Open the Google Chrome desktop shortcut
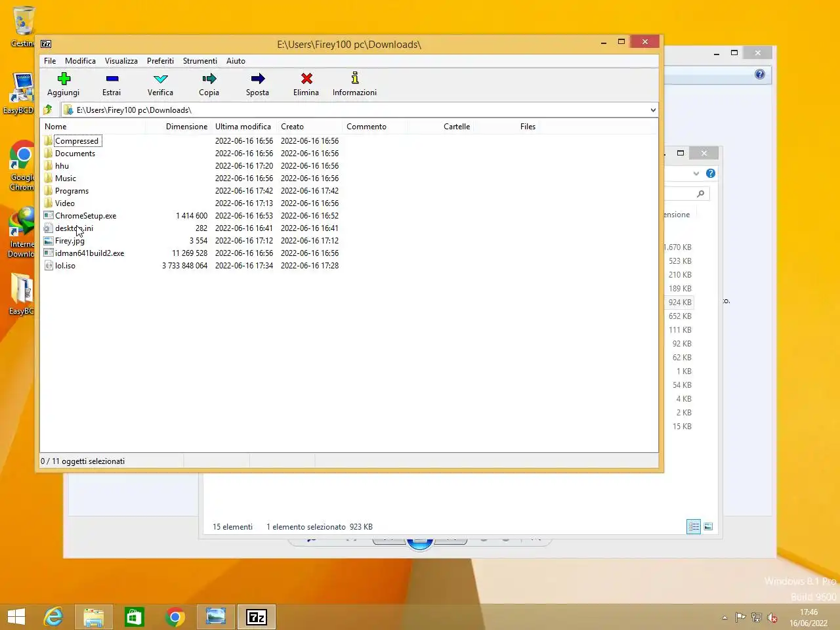Viewport: 840px width, 630px height. point(22,165)
